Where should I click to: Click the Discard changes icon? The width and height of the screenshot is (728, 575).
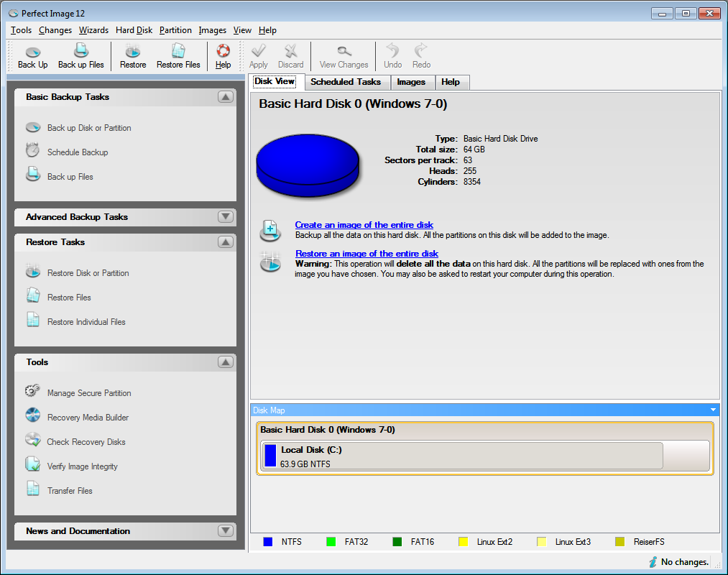tap(290, 56)
